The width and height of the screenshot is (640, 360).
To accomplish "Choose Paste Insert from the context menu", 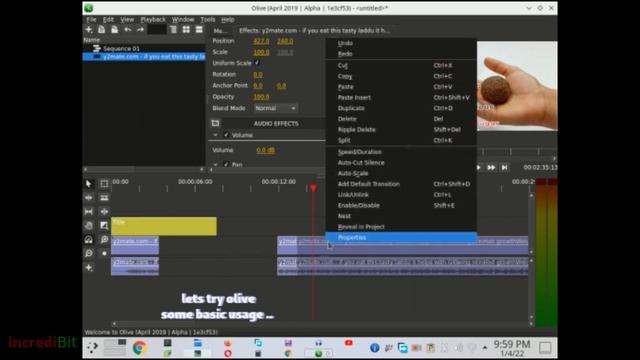I will pos(401,98).
